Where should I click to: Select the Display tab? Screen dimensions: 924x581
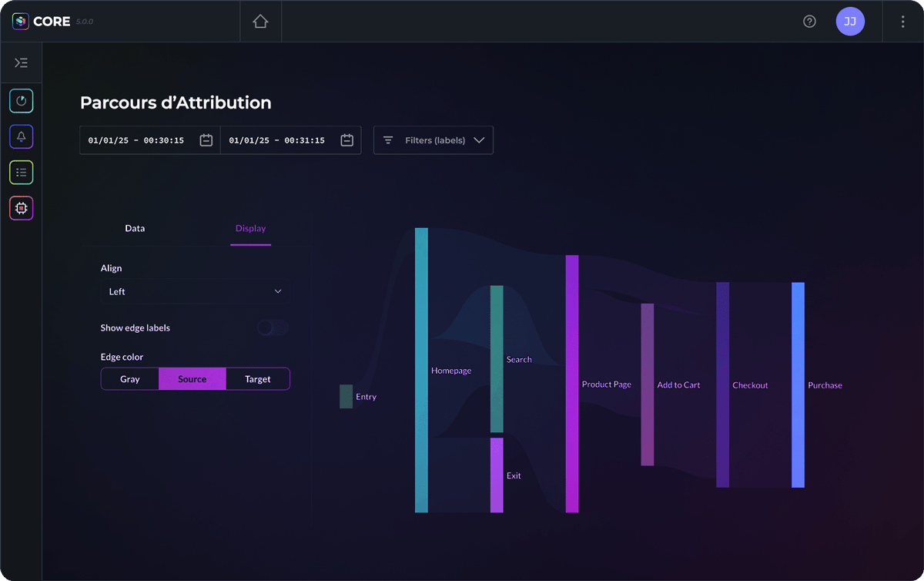point(250,229)
